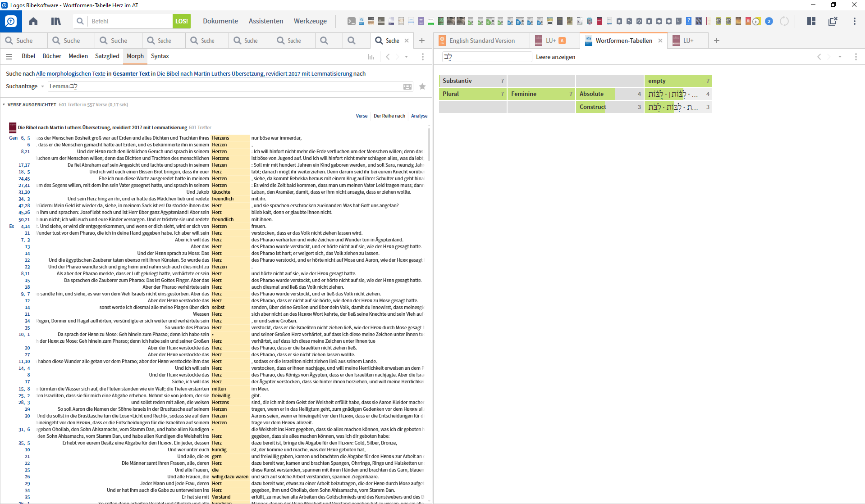Image resolution: width=865 pixels, height=504 pixels.
Task: Switch results view to Der Reihe nach
Action: coord(389,116)
